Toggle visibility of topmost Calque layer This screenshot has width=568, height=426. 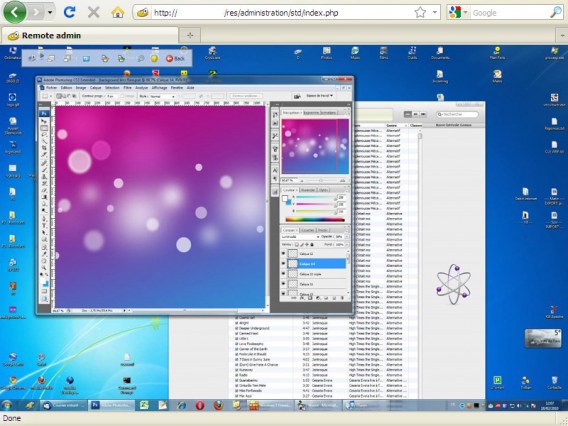pos(283,254)
